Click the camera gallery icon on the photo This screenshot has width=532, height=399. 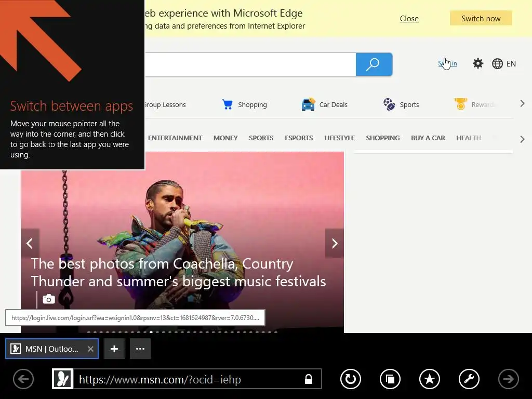pos(49,299)
